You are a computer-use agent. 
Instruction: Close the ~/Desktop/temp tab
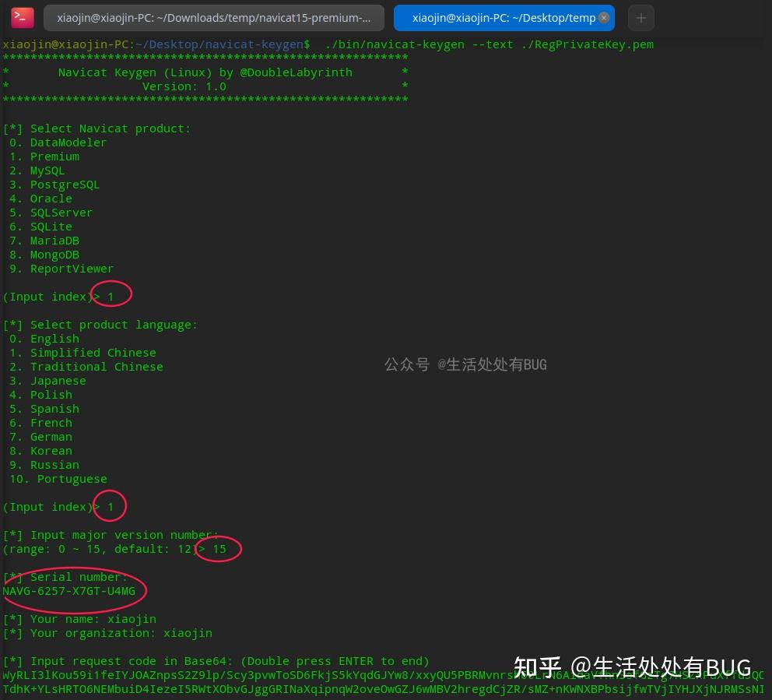point(604,17)
